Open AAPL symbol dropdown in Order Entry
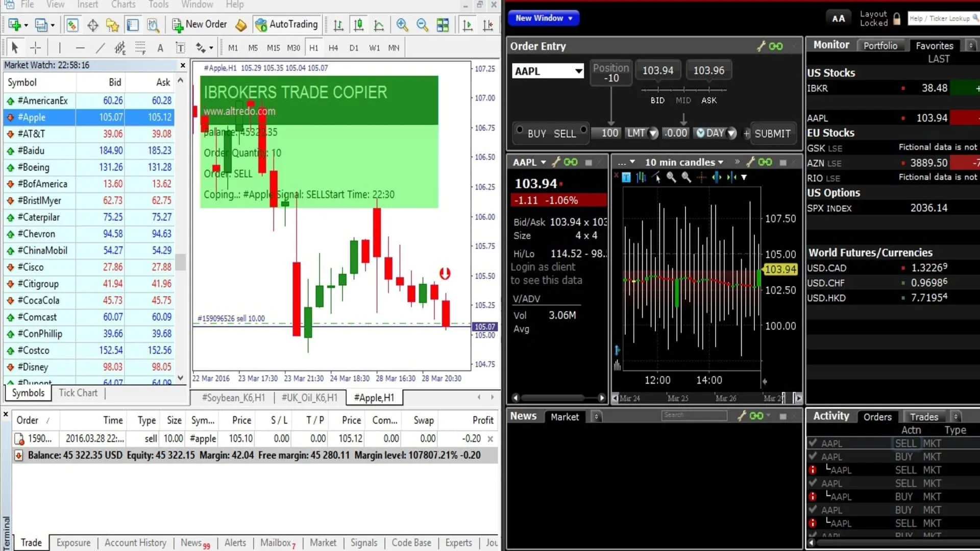The image size is (980, 551). coord(578,71)
